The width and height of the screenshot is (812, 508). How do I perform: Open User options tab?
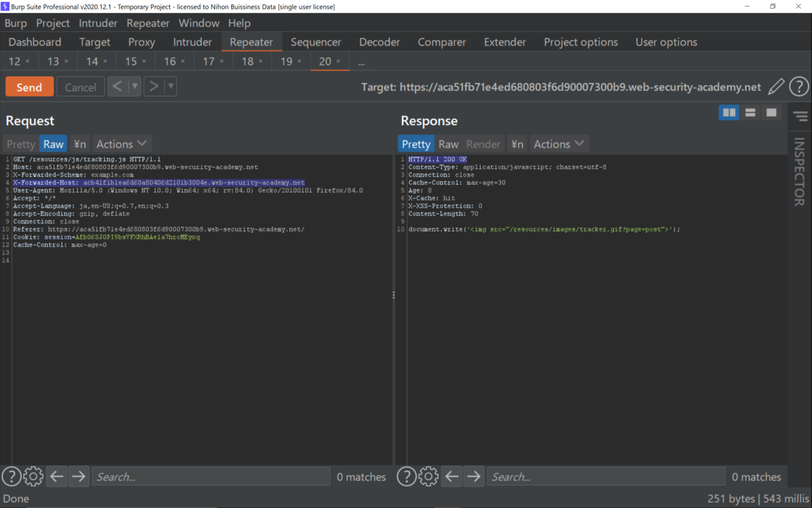667,42
